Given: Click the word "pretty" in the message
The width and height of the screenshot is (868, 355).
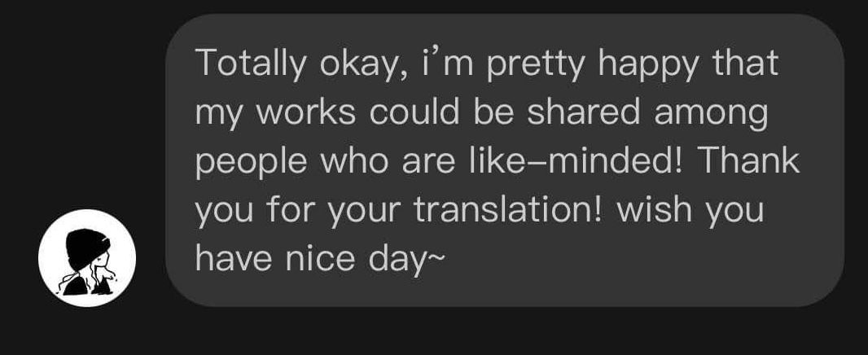Looking at the screenshot, I should point(537,65).
